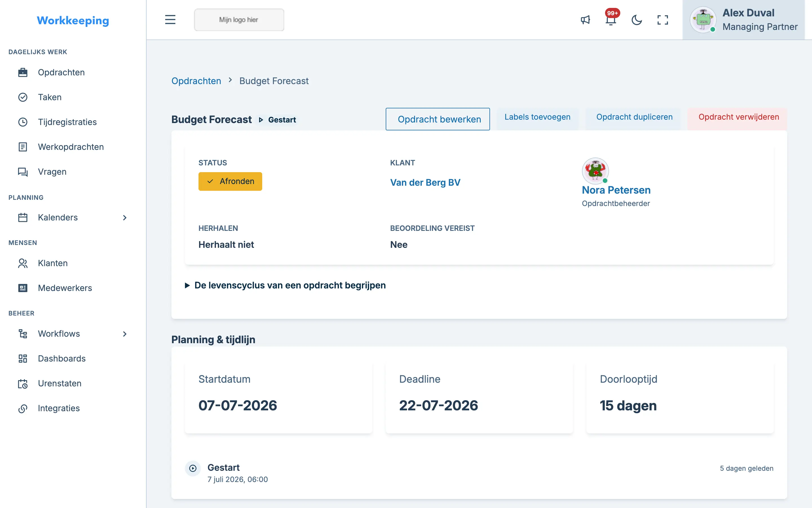This screenshot has width=812, height=508.
Task: Click the Taken checkmark circle icon
Action: 23,97
